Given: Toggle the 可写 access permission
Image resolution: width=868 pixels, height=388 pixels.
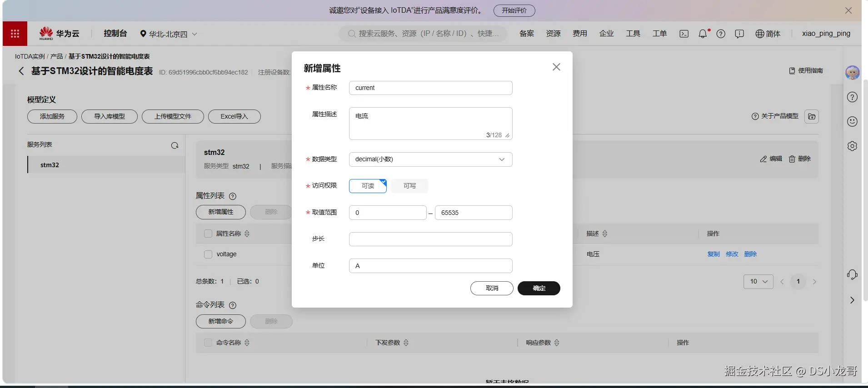Looking at the screenshot, I should [409, 186].
